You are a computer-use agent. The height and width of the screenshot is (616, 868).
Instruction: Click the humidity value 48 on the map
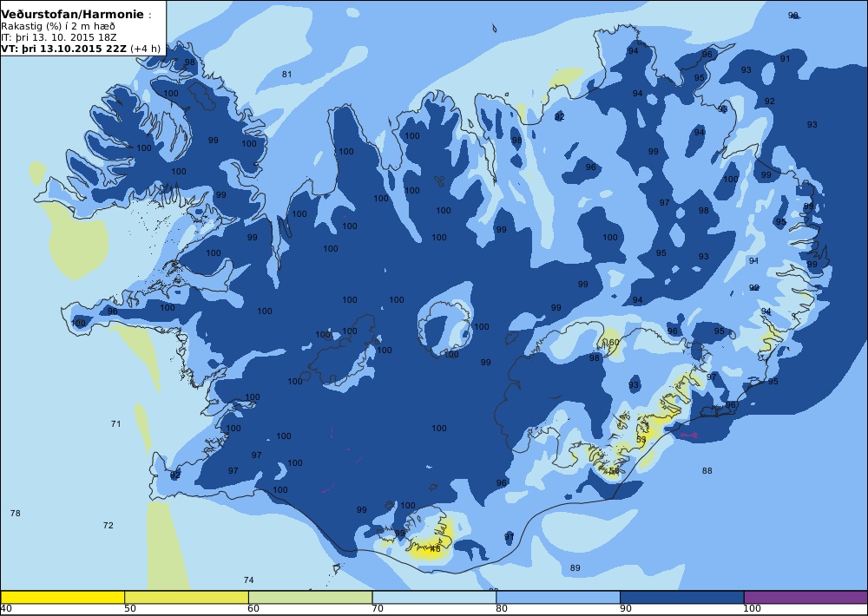click(435, 549)
